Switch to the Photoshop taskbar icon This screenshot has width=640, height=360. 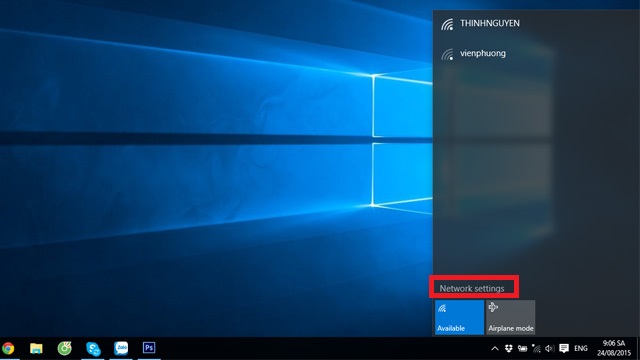click(149, 348)
